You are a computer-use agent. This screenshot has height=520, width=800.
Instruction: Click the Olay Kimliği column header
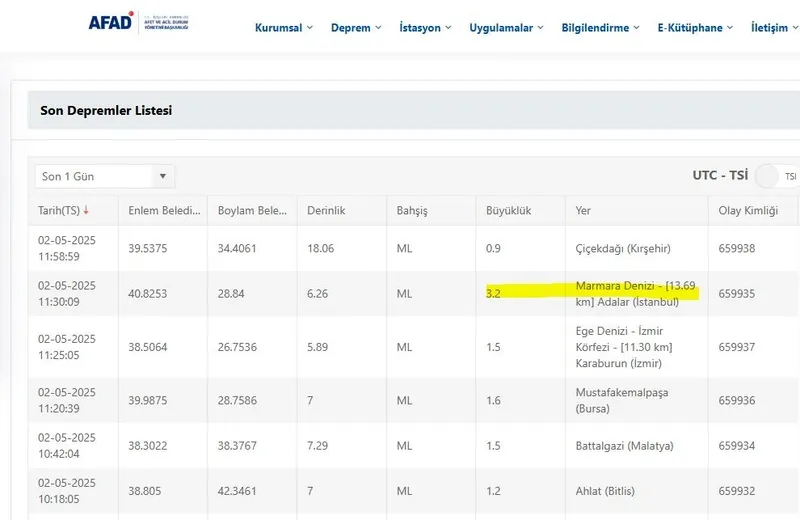point(749,211)
